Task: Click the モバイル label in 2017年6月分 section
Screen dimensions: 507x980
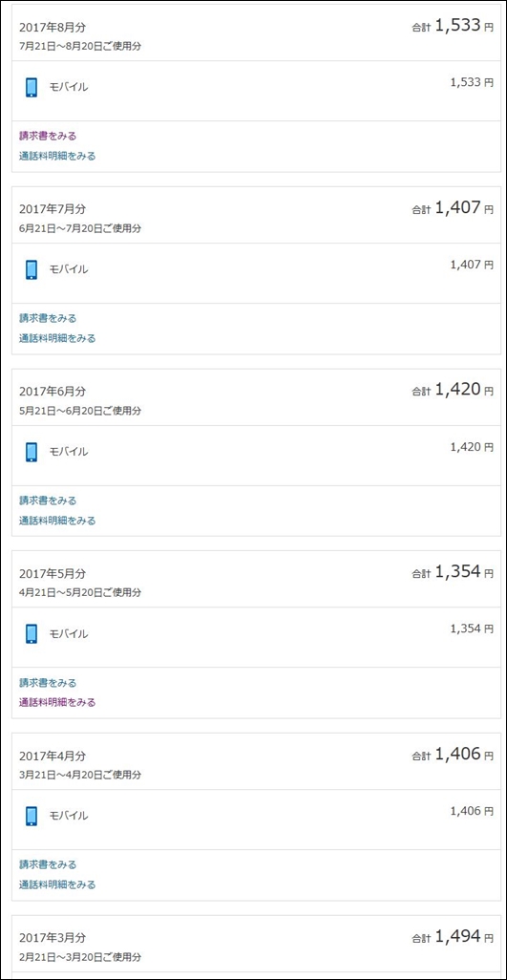Action: 69,452
